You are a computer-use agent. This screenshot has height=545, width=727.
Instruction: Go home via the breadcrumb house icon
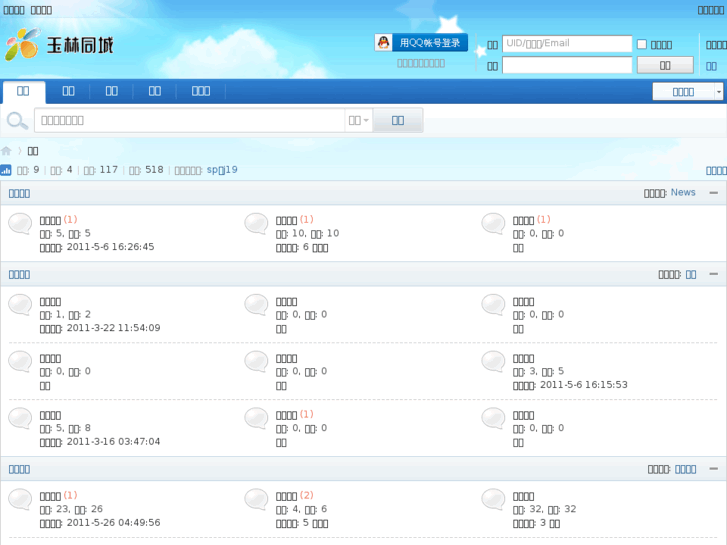[6, 151]
